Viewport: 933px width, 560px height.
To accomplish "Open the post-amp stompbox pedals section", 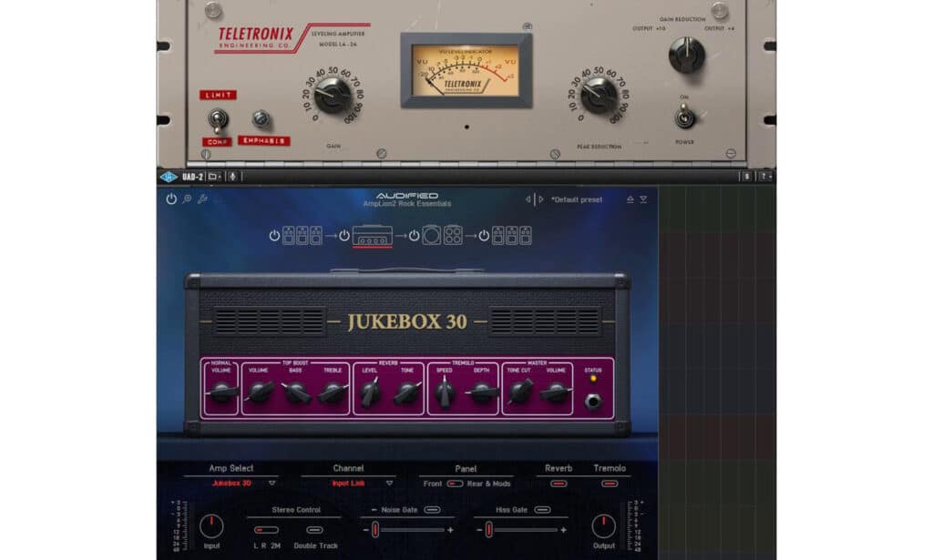I will click(512, 236).
